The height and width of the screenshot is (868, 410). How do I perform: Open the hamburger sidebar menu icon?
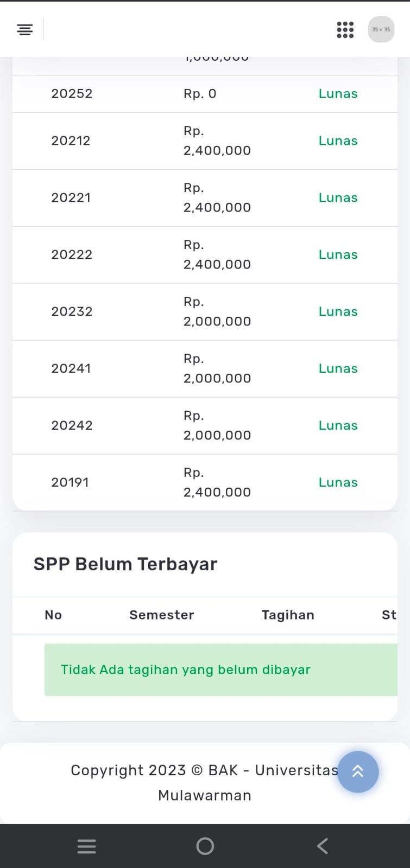coord(25,30)
